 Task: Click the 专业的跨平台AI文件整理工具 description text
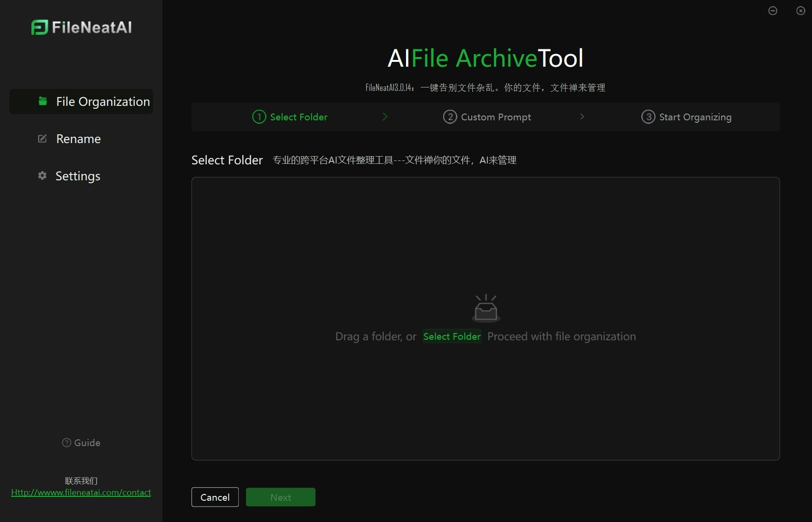[x=394, y=160]
